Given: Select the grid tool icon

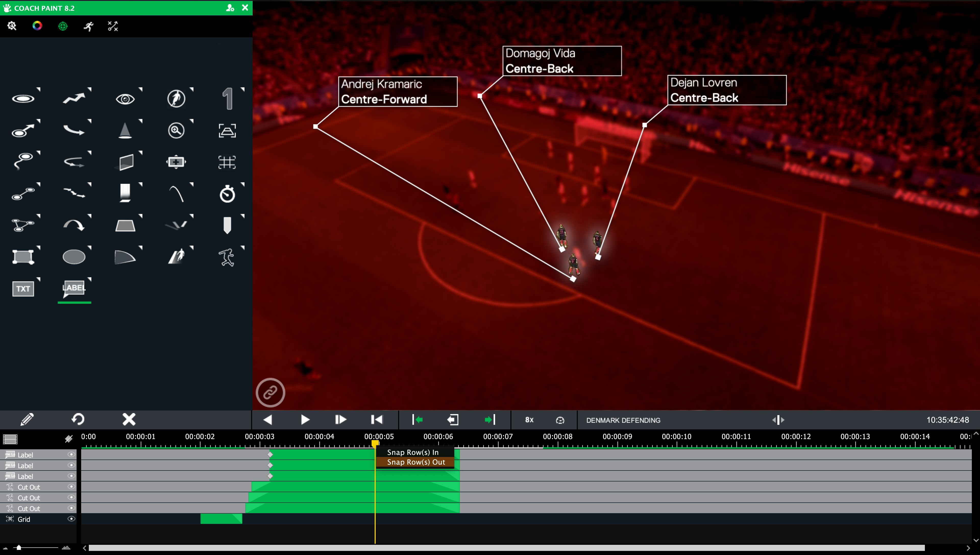Looking at the screenshot, I should [227, 162].
